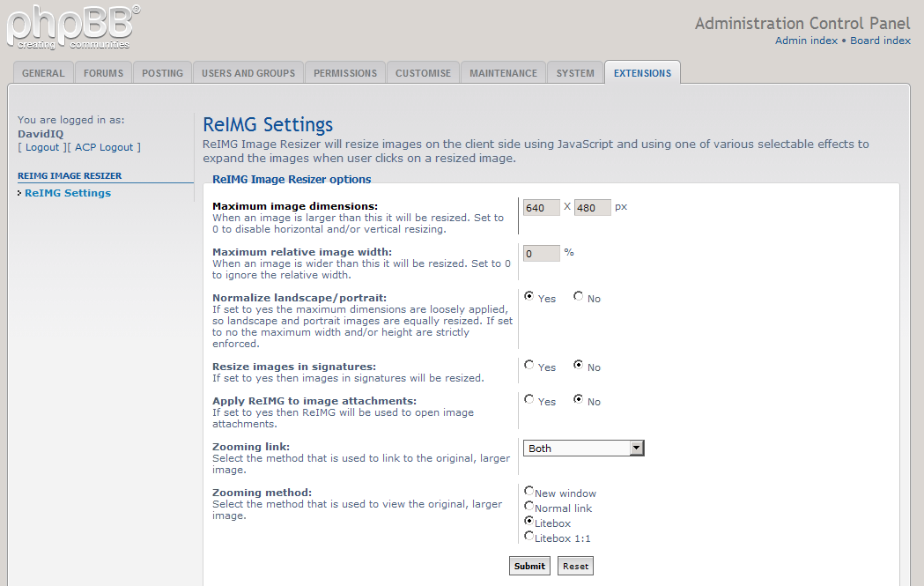Set Apply ReIMG to attachments to Yes
The height and width of the screenshot is (586, 924).
pos(529,399)
